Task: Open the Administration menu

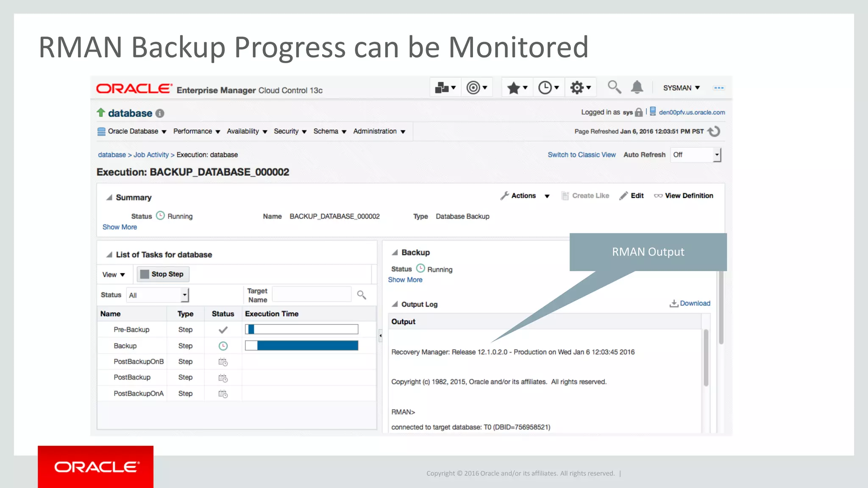Action: coord(379,131)
